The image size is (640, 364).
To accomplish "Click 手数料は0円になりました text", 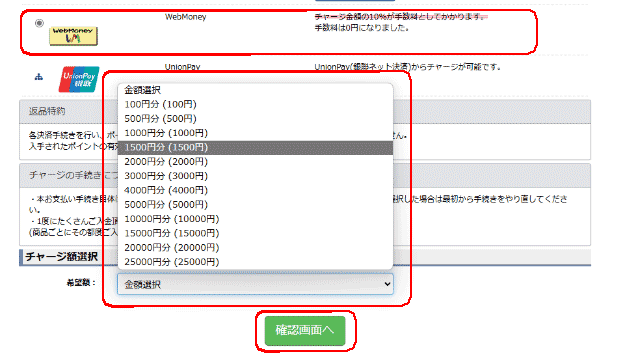I will coord(362,28).
